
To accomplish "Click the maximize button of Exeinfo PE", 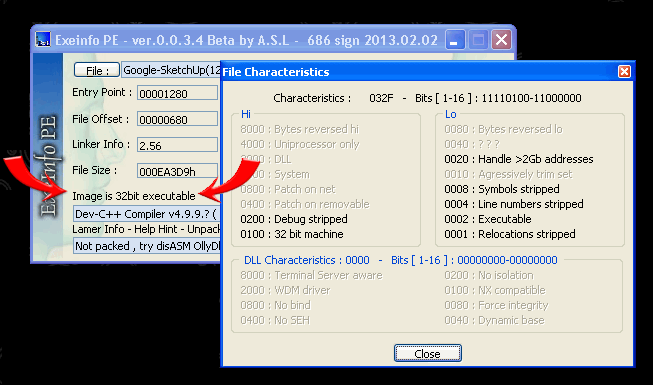I will pyautogui.click(x=478, y=40).
